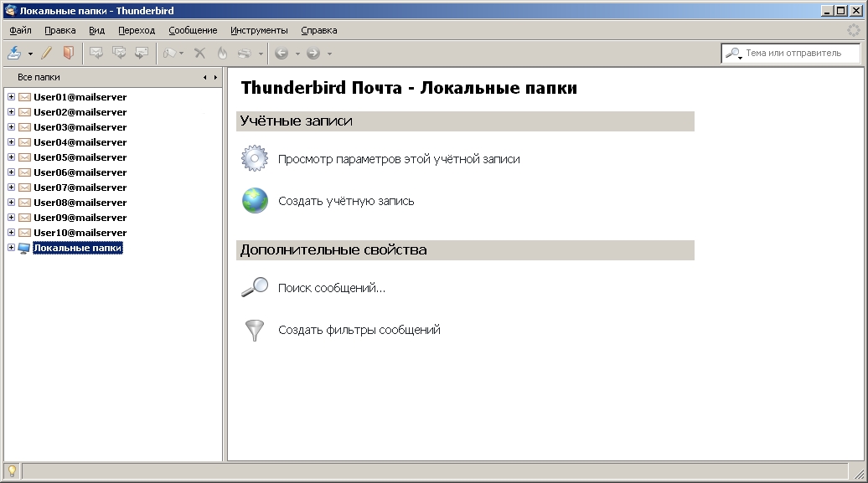868x483 pixels.
Task: Click the Reply toolbar icon
Action: (96, 53)
